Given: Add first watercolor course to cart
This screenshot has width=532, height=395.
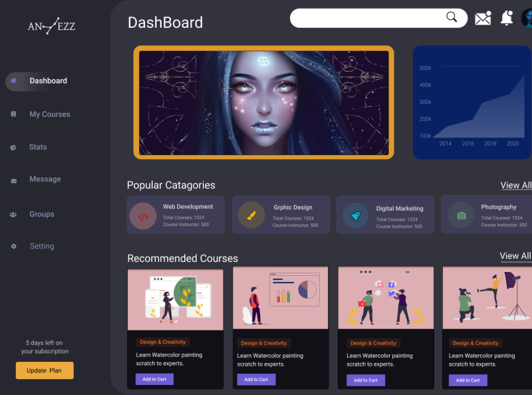Looking at the screenshot, I should [x=154, y=379].
